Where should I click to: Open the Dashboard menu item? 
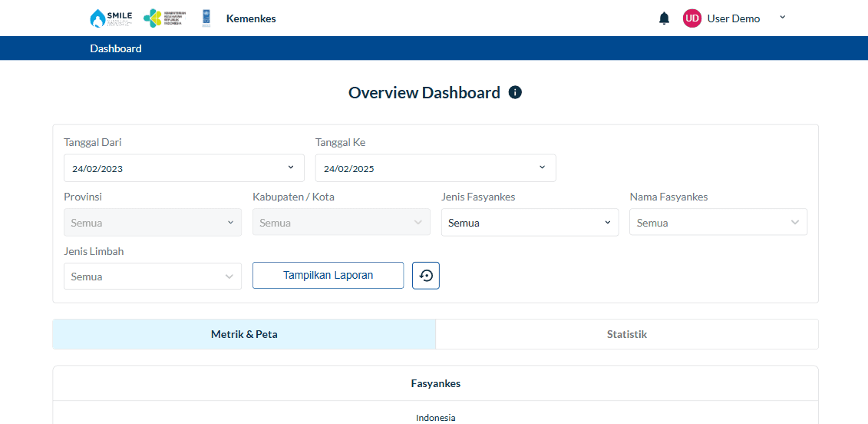coord(116,48)
